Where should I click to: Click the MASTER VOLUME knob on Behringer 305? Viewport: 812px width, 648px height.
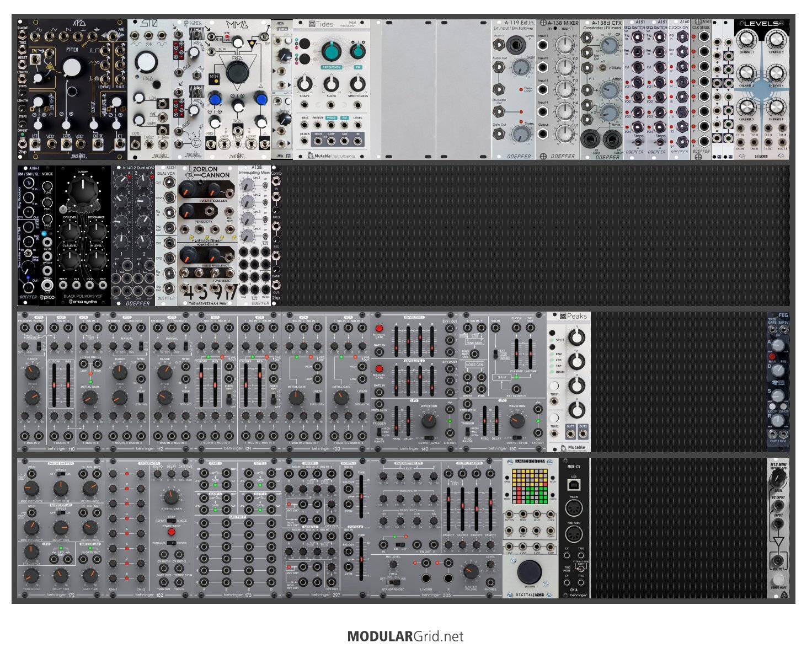click(x=471, y=571)
